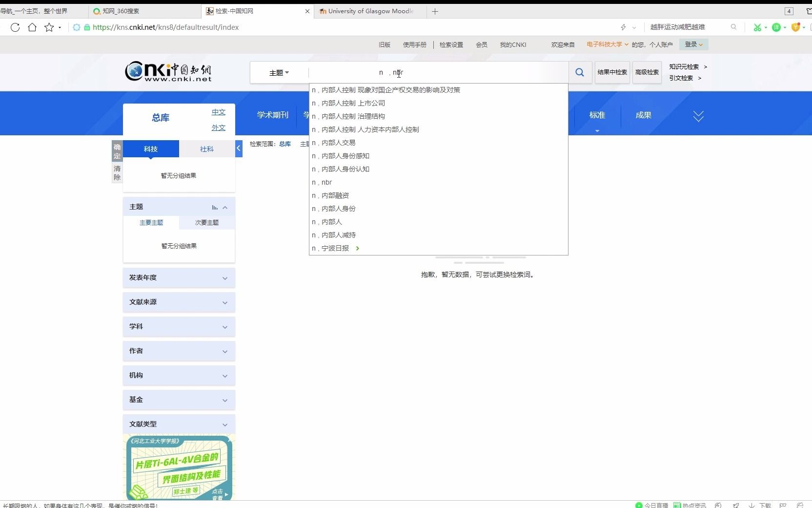This screenshot has height=508, width=812.
Task: Open the 使用手册 menu item
Action: pyautogui.click(x=415, y=44)
